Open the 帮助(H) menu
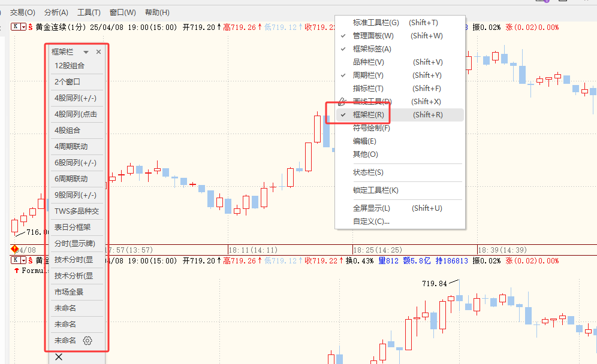The width and height of the screenshot is (597, 364). click(x=157, y=13)
